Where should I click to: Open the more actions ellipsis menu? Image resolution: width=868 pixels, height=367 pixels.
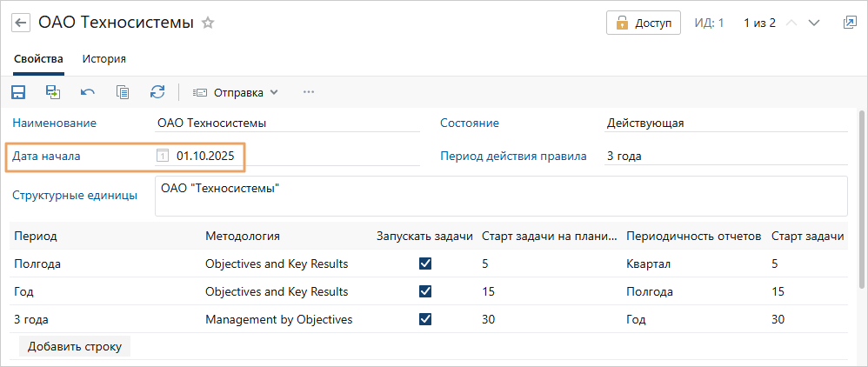coord(308,92)
